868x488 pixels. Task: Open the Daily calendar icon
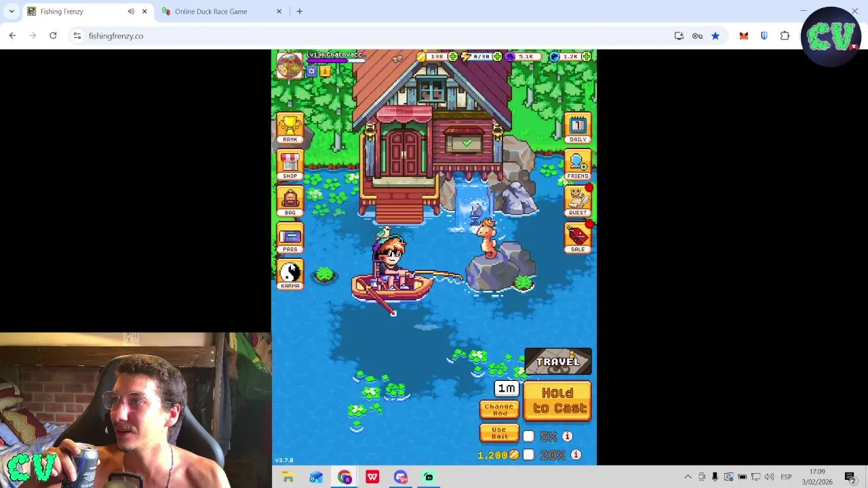click(x=578, y=127)
